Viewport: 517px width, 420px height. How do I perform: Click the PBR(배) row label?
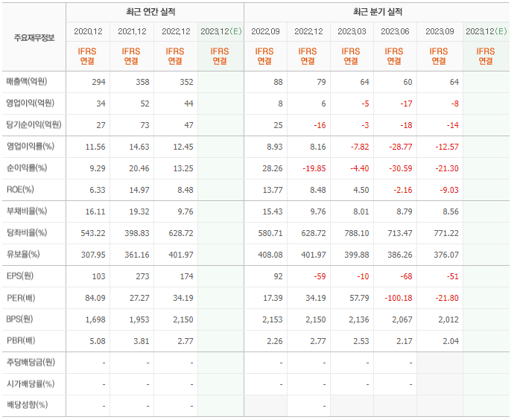coord(21,340)
